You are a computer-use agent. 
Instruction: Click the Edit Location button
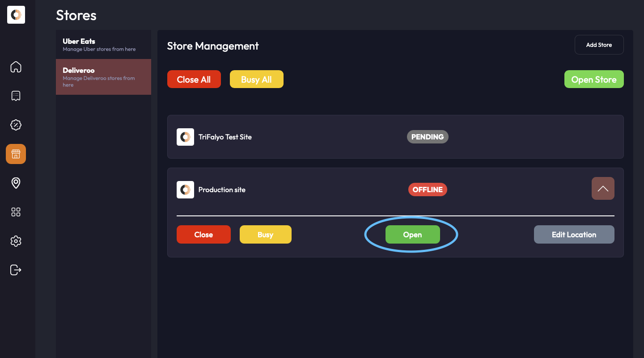(x=574, y=235)
